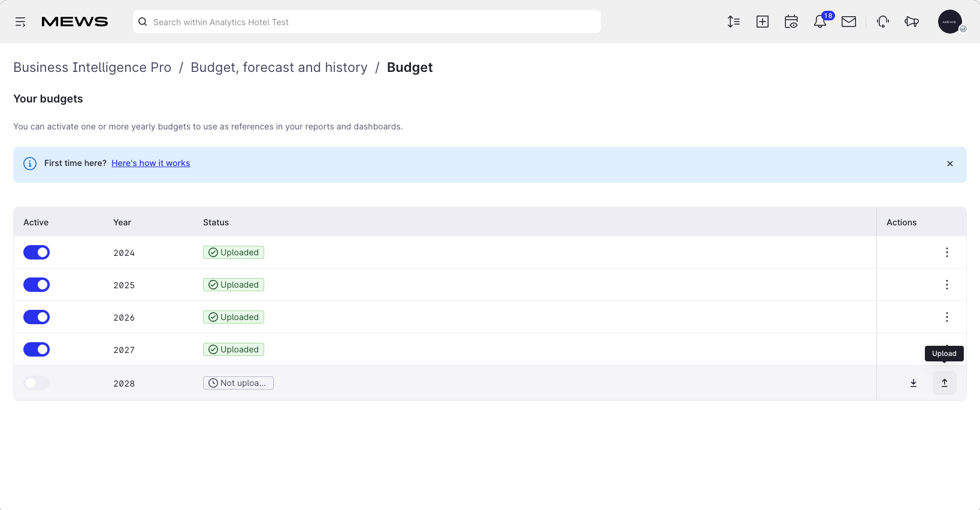Open the Here's how it works link
This screenshot has height=510, width=980.
tap(151, 163)
